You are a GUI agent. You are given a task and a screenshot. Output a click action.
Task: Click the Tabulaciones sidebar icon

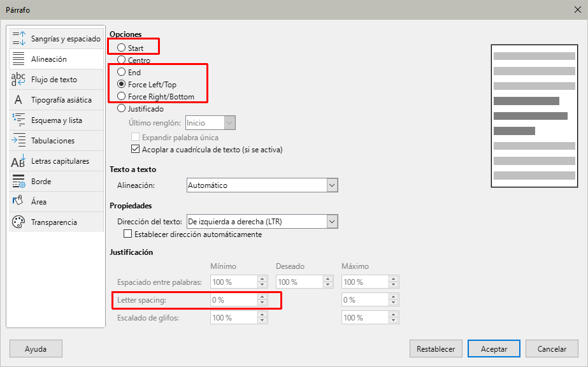click(18, 141)
